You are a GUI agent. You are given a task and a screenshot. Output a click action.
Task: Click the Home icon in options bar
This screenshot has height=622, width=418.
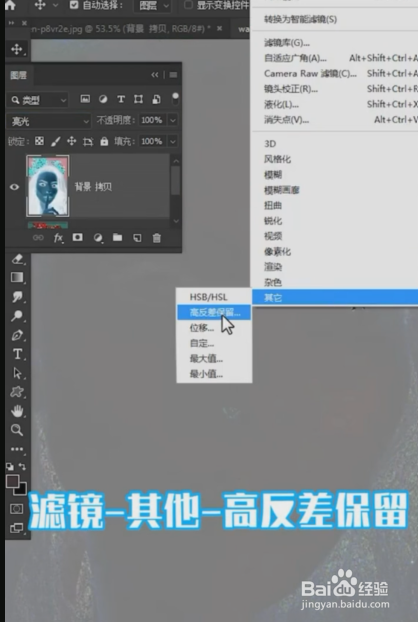coord(10,5)
